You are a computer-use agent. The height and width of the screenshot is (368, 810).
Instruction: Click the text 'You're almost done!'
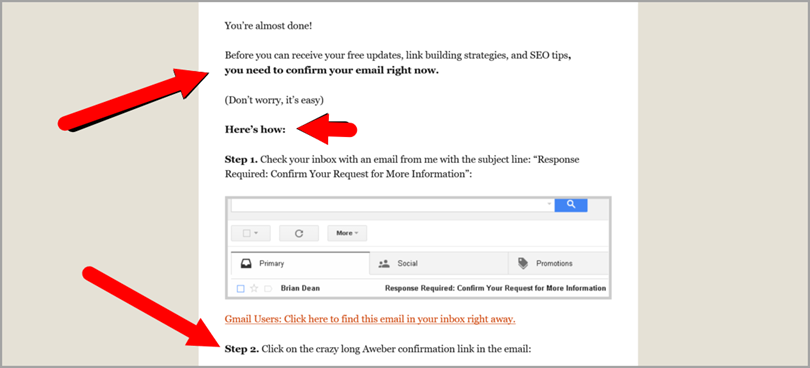pos(268,25)
